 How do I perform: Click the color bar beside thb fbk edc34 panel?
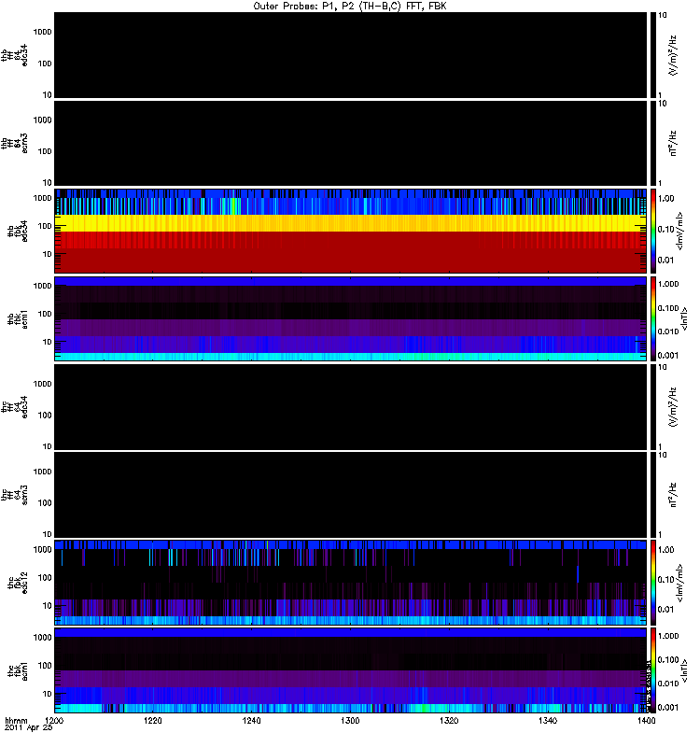click(653, 231)
